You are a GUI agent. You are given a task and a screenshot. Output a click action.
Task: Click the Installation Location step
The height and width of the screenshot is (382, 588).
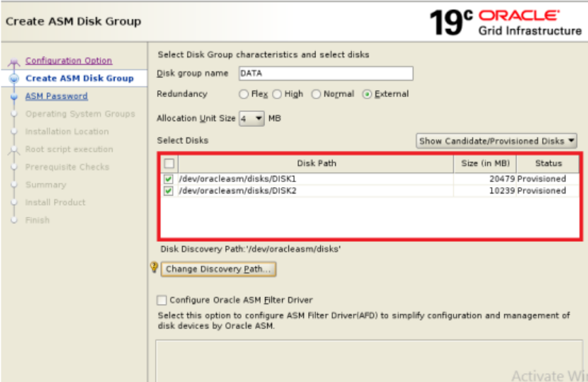(67, 132)
